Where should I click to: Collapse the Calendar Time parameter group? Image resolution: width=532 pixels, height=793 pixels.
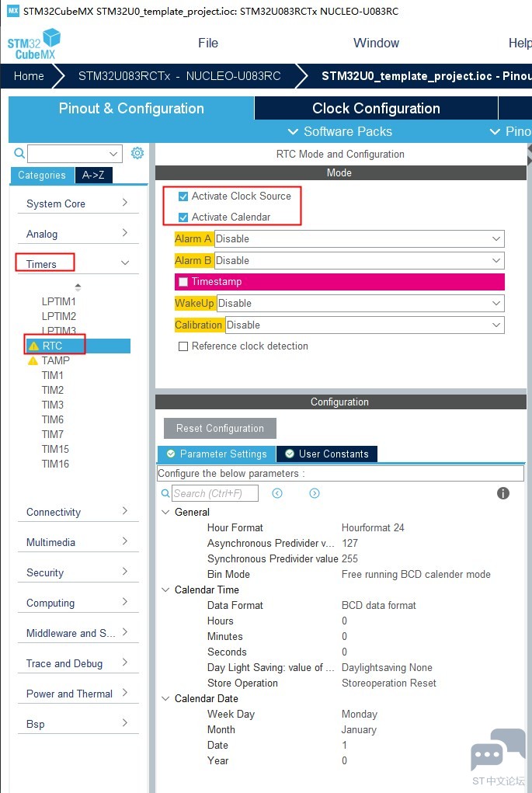tap(165, 590)
